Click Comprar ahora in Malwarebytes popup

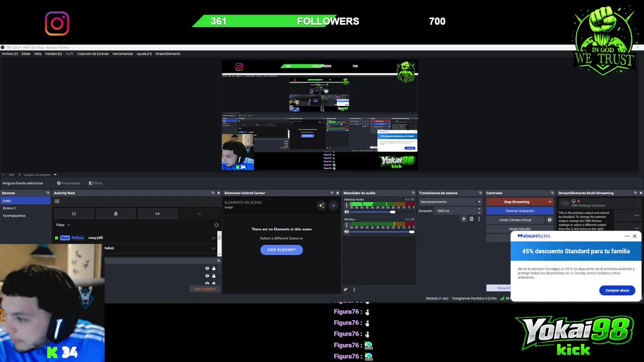617,291
